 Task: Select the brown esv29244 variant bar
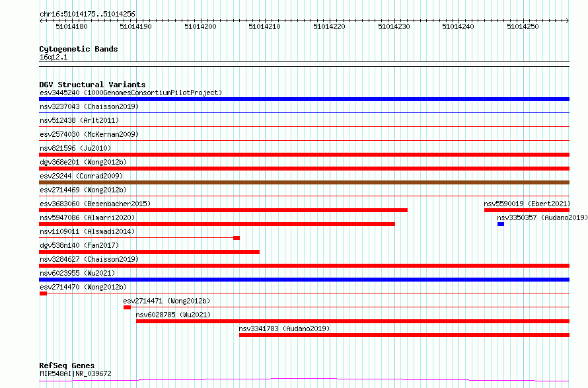coord(304,182)
